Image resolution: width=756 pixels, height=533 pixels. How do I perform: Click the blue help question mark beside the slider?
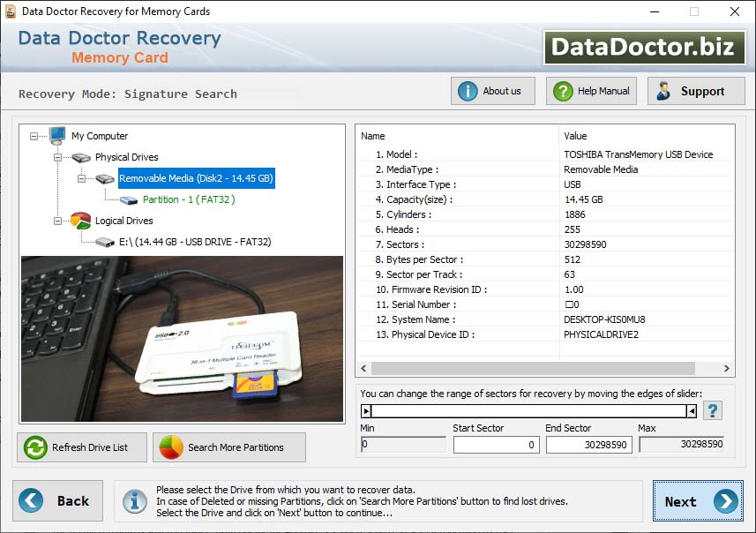(713, 409)
